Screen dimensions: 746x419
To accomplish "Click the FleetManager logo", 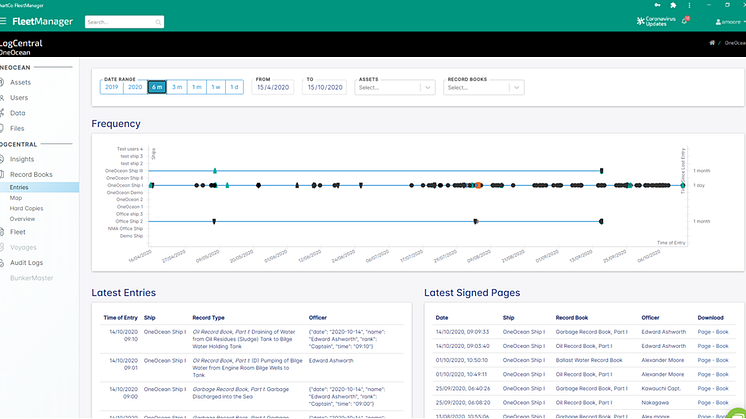I will pos(42,21).
